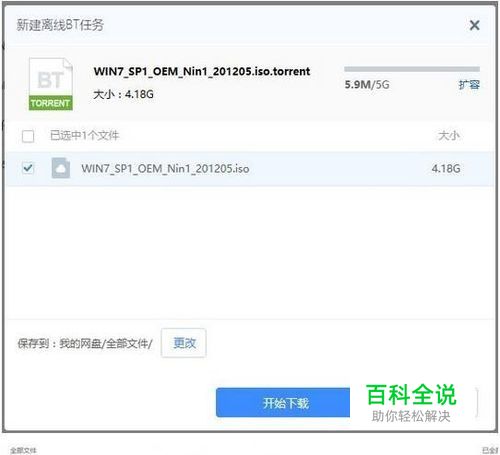500x455 pixels.
Task: Select the WIN7_SP1_OEM_Nin1_201205.iso file name
Action: [x=165, y=168]
